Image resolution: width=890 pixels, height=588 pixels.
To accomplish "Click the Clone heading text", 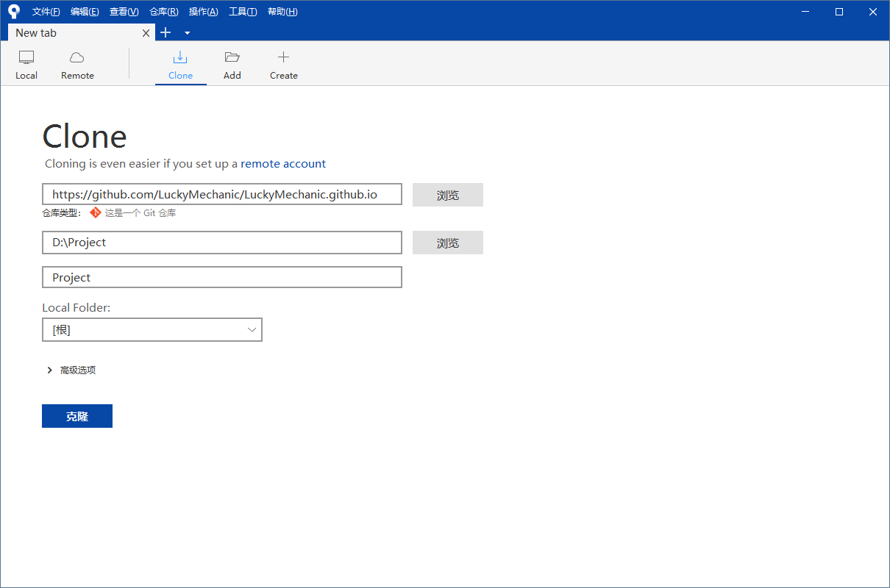I will [x=85, y=137].
